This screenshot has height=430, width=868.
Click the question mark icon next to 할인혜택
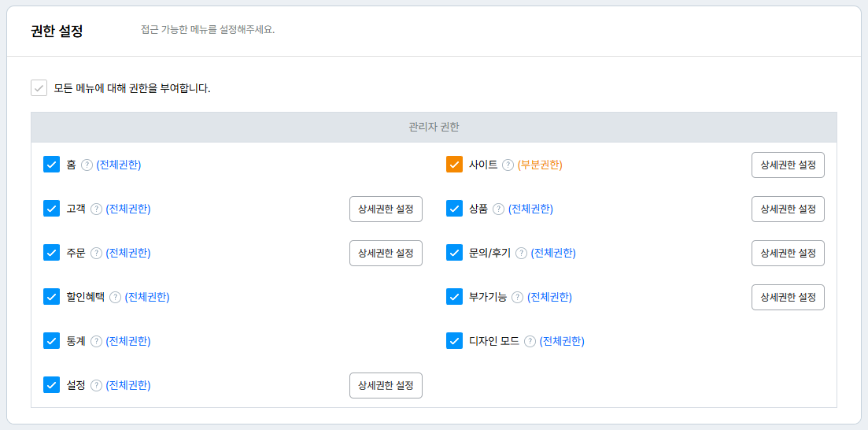[116, 297]
